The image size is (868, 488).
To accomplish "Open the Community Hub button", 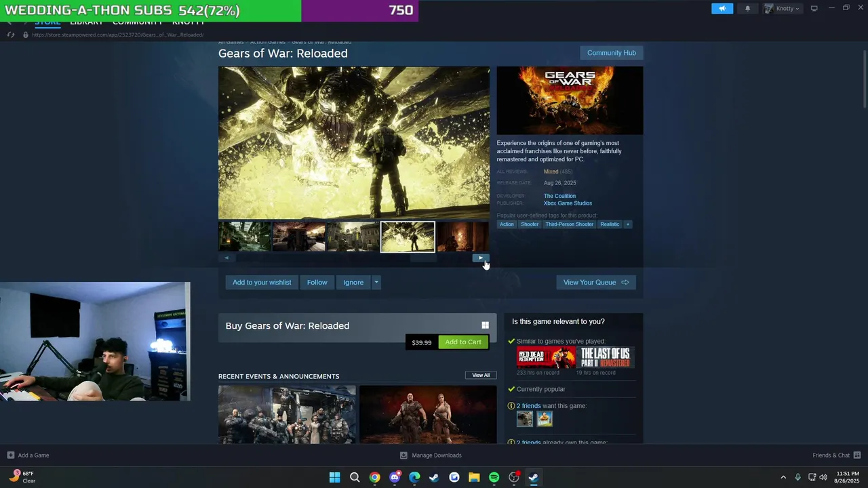I will coord(612,53).
